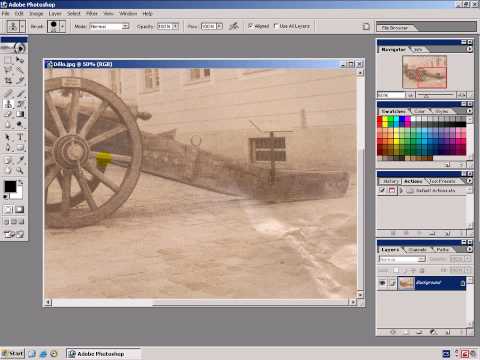
Task: Open the Layers palette flyout menu
Action: 469,249
